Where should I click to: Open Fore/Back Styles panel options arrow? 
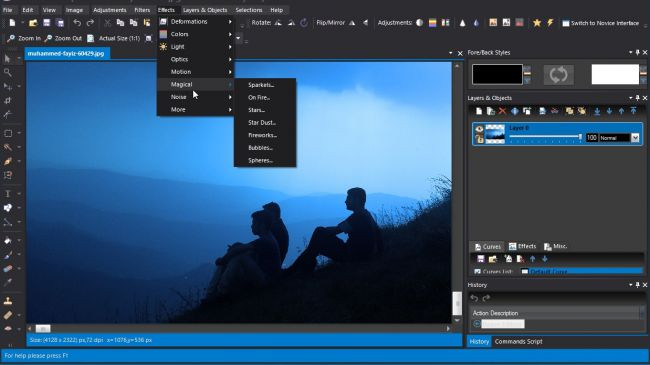(631, 52)
